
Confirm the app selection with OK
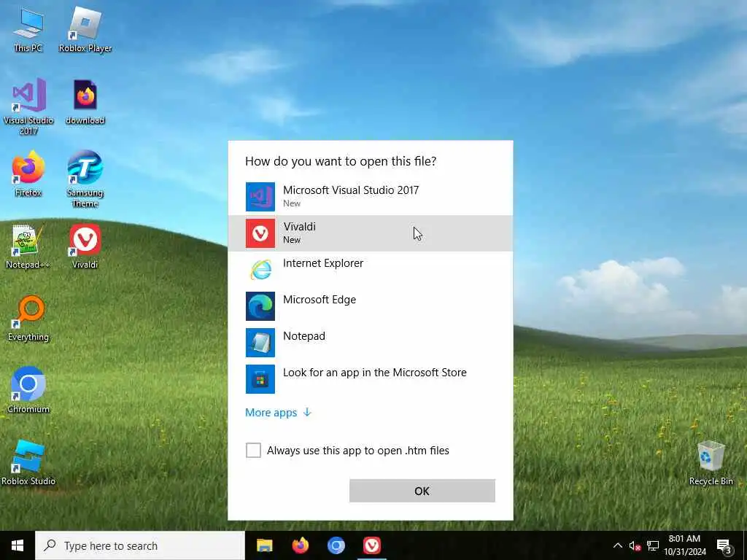point(422,491)
